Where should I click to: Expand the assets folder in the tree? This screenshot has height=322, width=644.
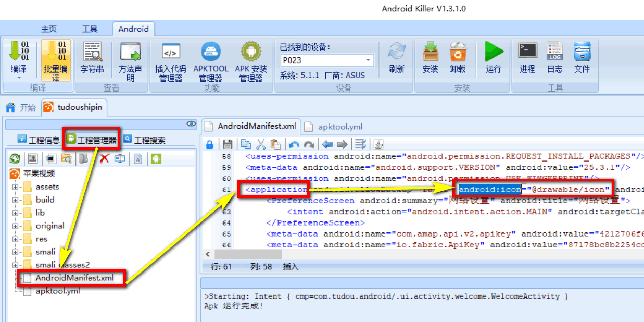coord(15,187)
